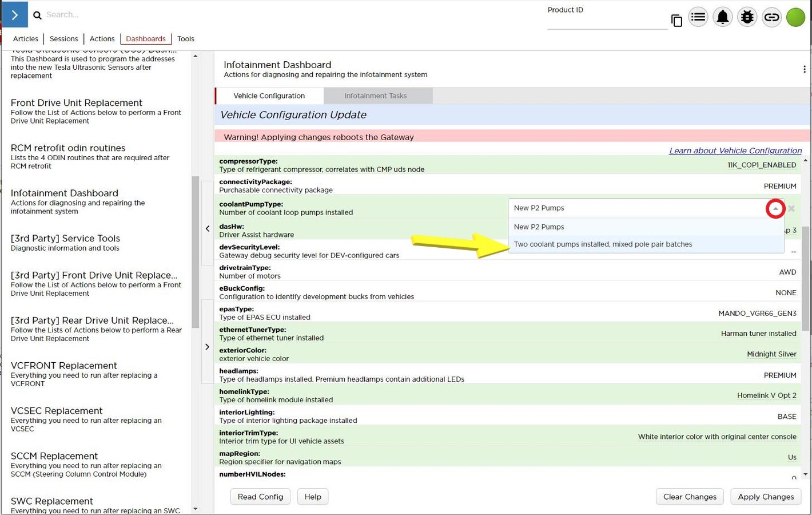This screenshot has height=515, width=812.
Task: Click the green connection status circle
Action: coord(795,17)
